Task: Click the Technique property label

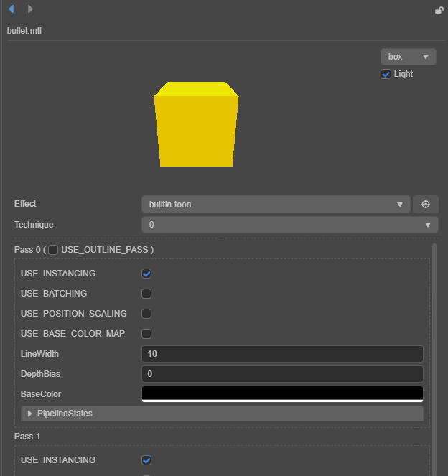Action: coord(34,225)
